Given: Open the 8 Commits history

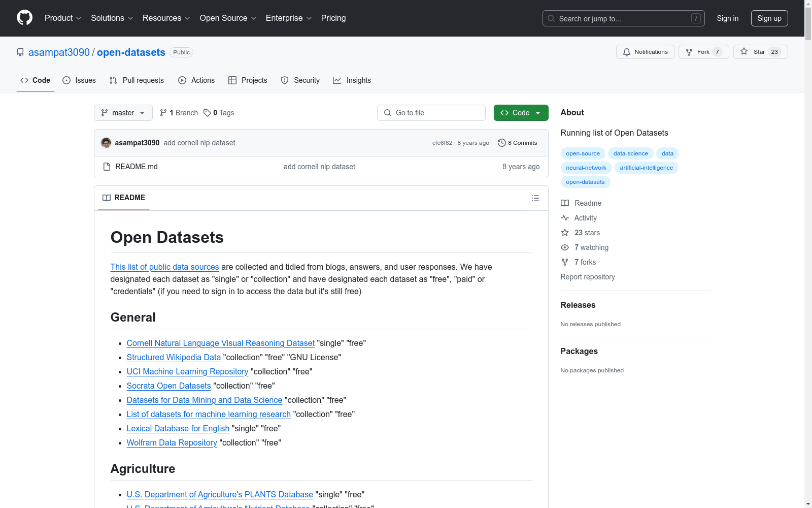Looking at the screenshot, I should click(518, 143).
